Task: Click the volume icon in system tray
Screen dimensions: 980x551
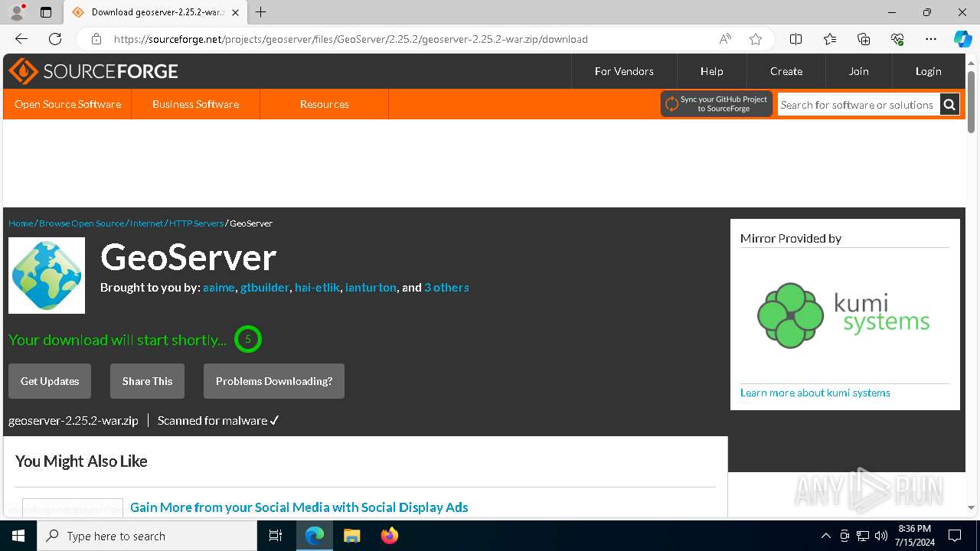Action: coord(881,536)
